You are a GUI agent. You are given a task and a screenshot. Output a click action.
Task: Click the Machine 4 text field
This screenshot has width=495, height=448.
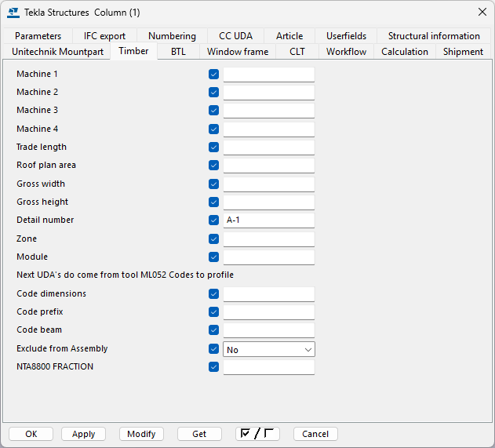(x=269, y=129)
